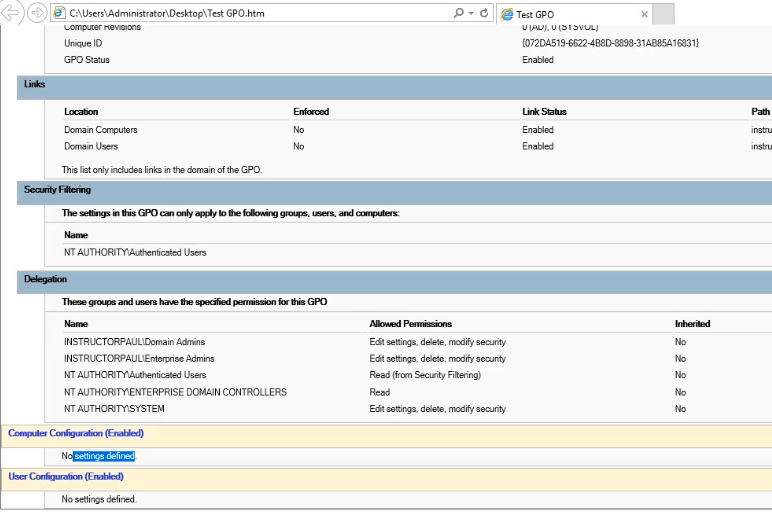This screenshot has width=772, height=513.
Task: Click the Refresh icon in address bar
Action: click(484, 14)
